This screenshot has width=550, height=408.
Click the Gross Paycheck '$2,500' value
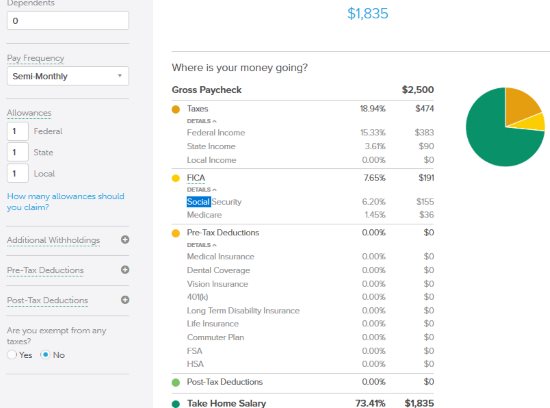pos(418,90)
